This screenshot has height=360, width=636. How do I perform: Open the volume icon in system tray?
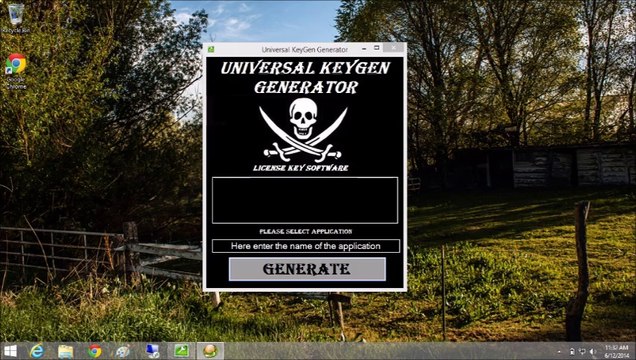[593, 351]
